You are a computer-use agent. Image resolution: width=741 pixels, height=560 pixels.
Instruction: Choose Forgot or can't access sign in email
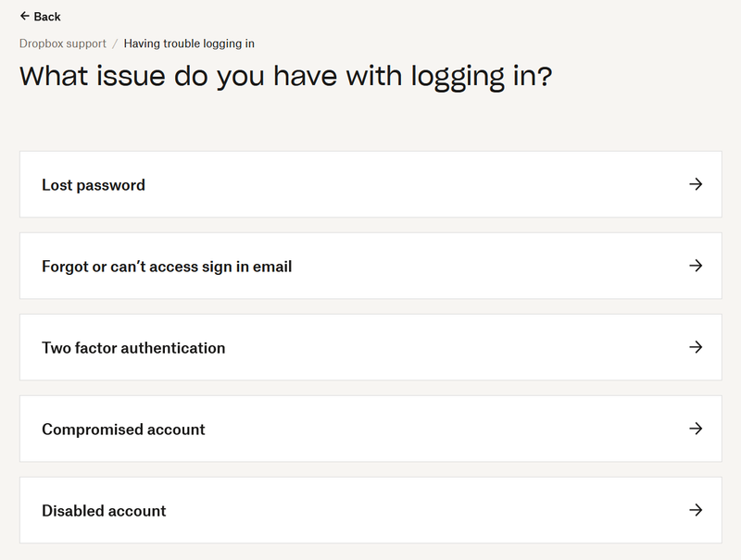click(x=167, y=267)
